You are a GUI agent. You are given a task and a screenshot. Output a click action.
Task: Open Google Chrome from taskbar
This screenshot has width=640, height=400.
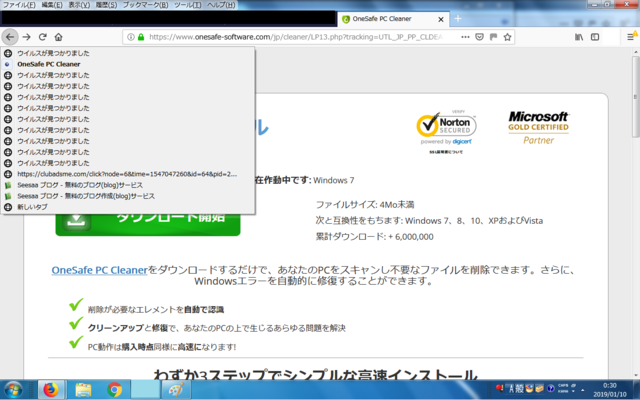(114, 390)
